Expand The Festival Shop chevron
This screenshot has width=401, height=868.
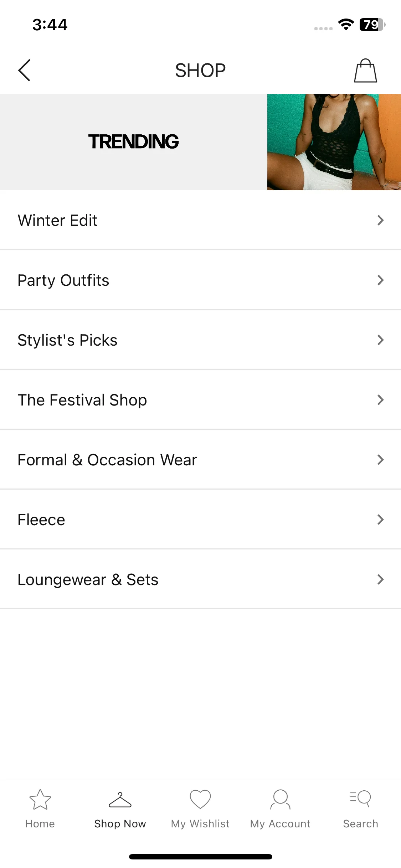coord(380,400)
